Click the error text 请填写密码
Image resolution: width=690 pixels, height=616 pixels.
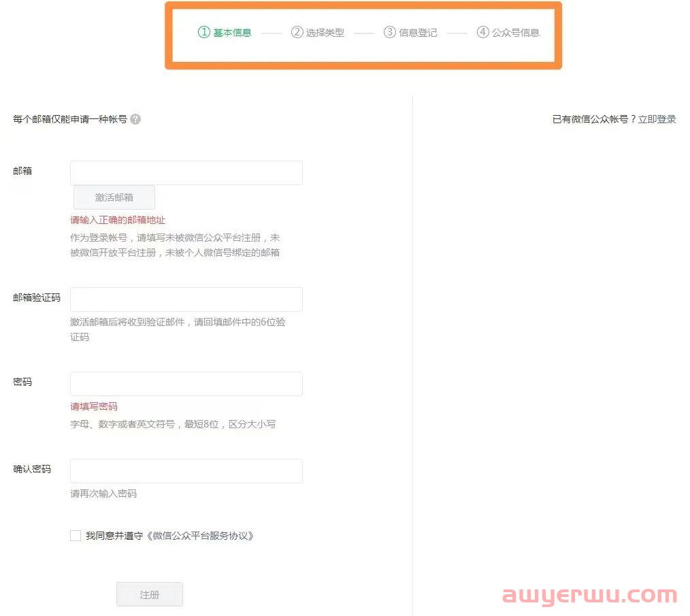point(94,406)
